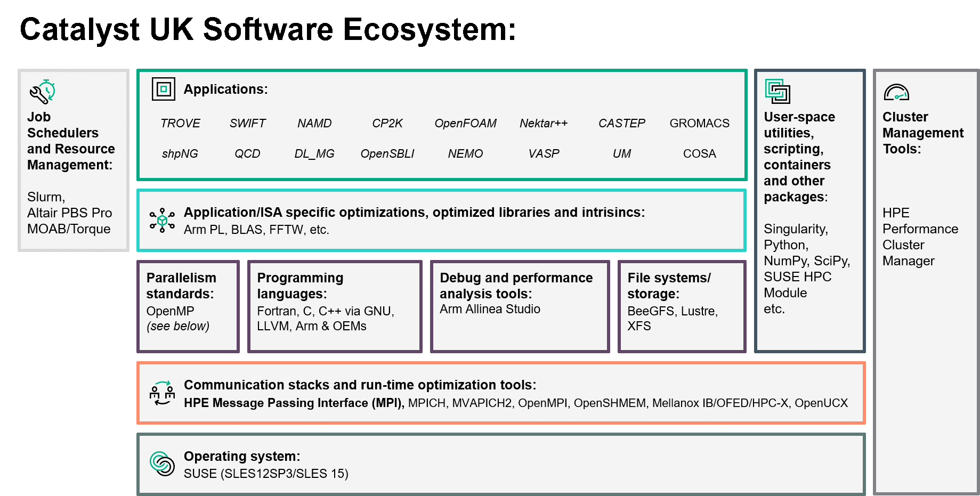Select the COSA application
Screen dimensions: 980x496
click(x=700, y=153)
